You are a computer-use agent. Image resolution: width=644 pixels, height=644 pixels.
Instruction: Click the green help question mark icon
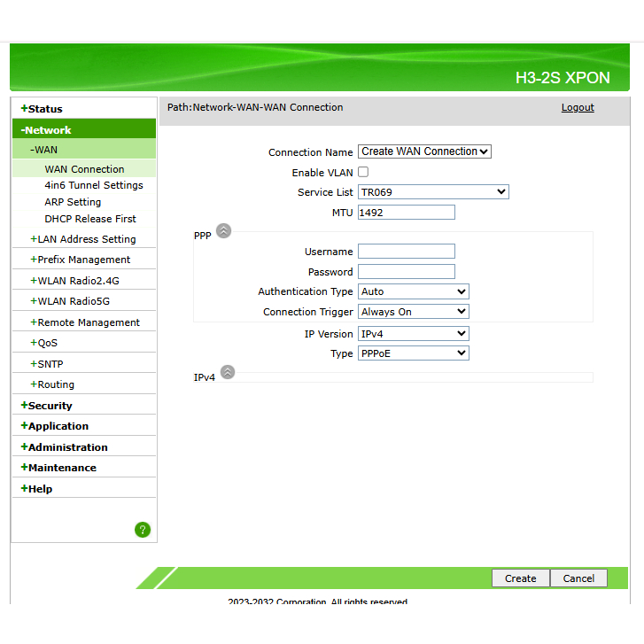coord(143,530)
